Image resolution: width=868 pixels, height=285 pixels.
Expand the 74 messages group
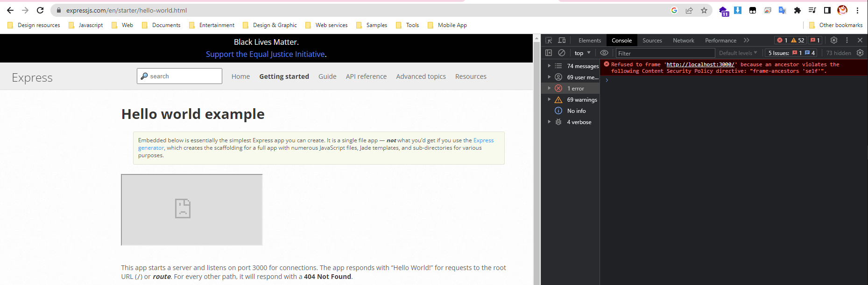click(x=549, y=66)
